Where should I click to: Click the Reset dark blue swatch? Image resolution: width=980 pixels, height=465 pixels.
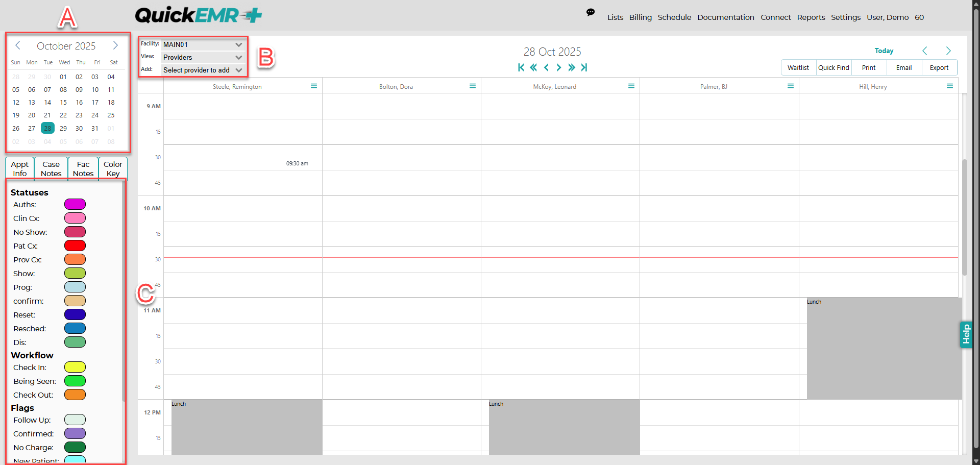pyautogui.click(x=75, y=314)
